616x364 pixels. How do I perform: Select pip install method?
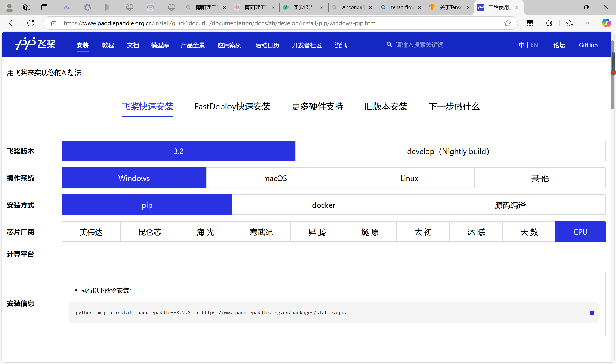pyautogui.click(x=147, y=205)
